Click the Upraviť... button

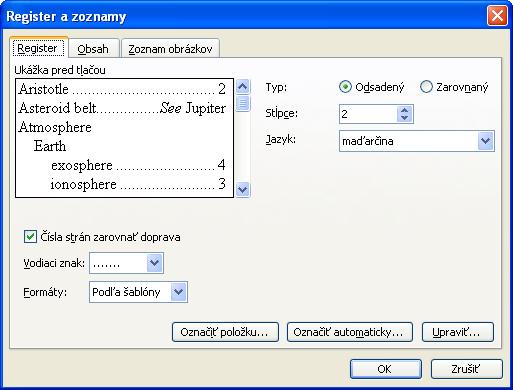[457, 332]
